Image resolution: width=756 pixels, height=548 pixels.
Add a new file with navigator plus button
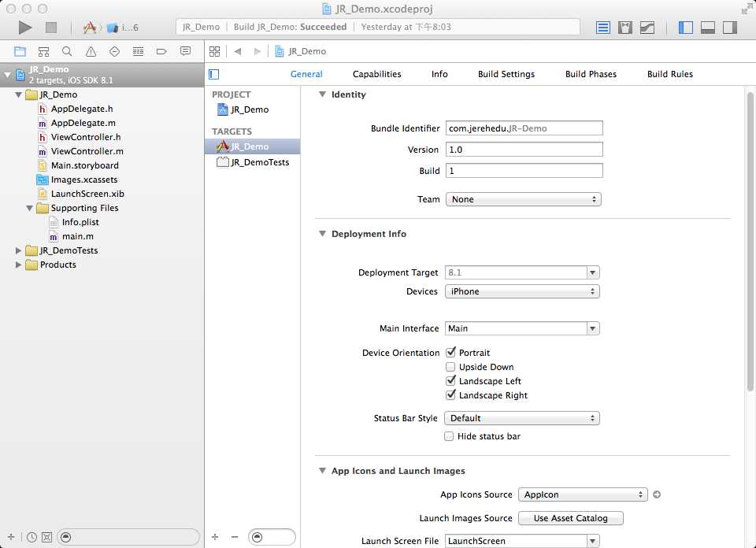[11, 537]
